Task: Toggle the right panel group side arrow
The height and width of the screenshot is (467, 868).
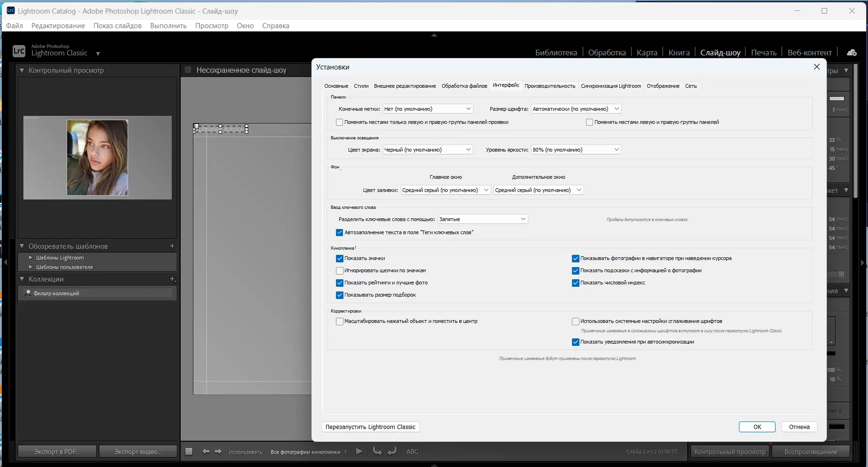Action: point(862,263)
